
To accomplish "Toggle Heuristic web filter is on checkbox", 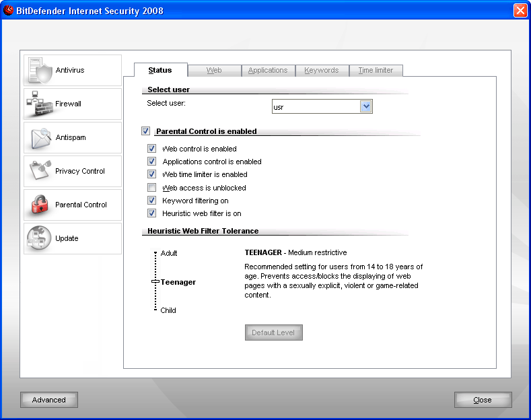I will tap(151, 213).
